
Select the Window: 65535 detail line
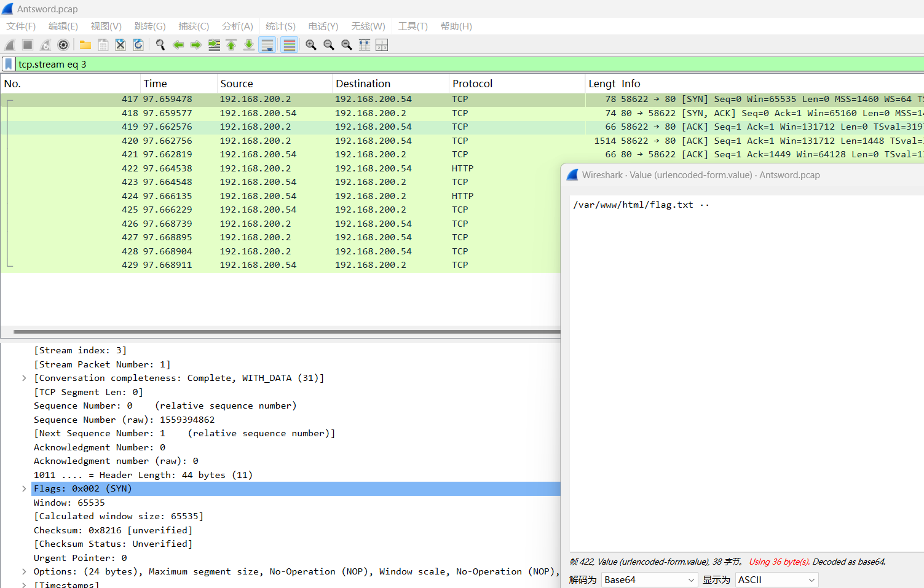[x=69, y=503]
